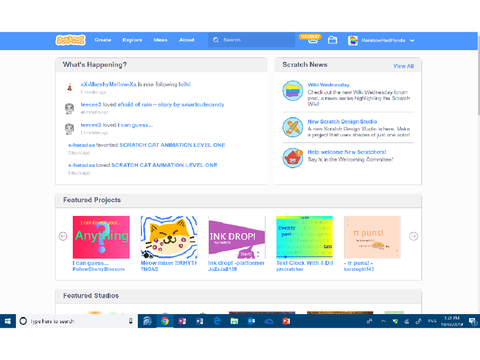
Task: Click the Cortana circle icon
Action: pos(23,321)
